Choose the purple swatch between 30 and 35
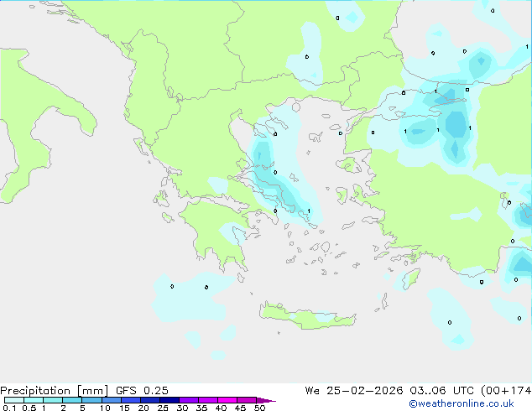Screen dimensions: 532x411 point(189,400)
